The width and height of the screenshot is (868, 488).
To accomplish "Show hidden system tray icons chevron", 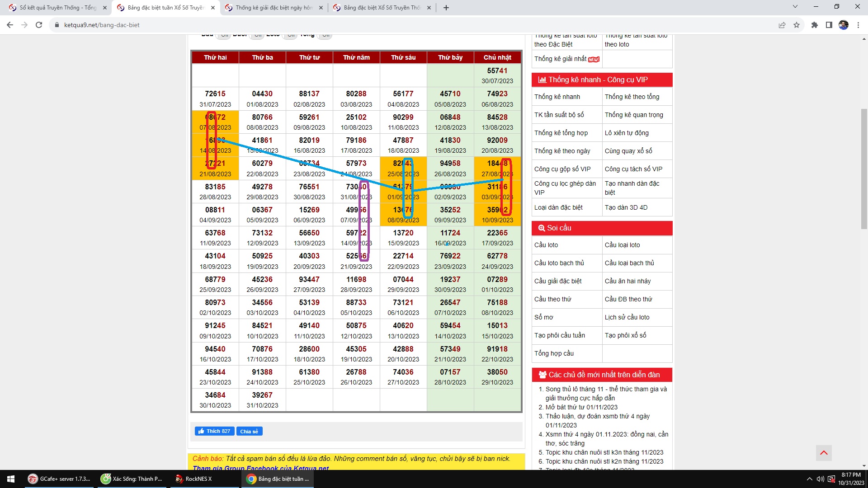I will point(809,479).
